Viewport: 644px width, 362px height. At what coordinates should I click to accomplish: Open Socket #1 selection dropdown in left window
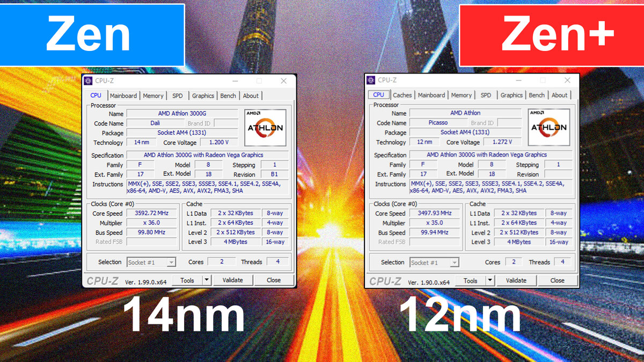151,262
